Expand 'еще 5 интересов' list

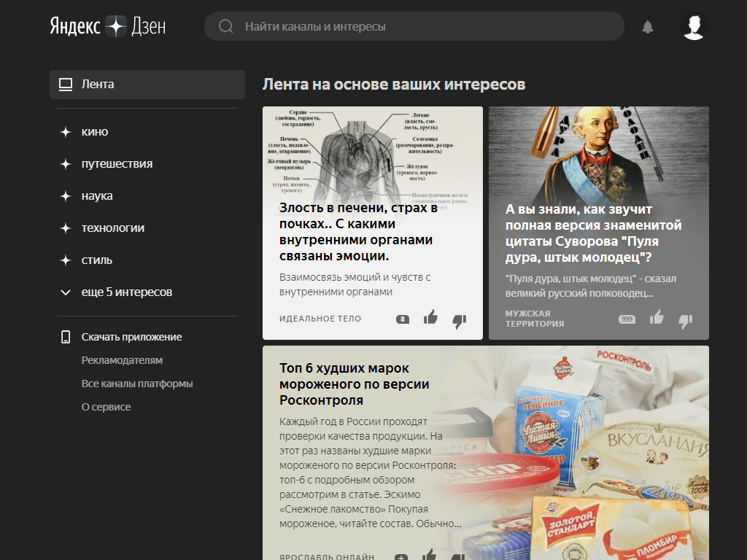pyautogui.click(x=127, y=292)
